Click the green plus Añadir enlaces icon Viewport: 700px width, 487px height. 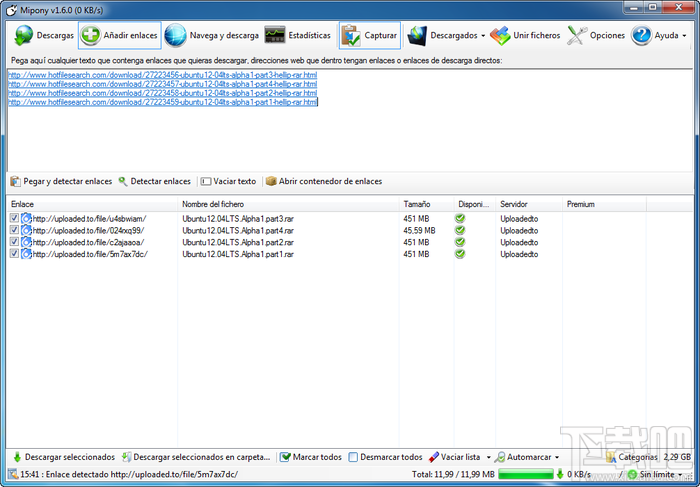[x=91, y=35]
